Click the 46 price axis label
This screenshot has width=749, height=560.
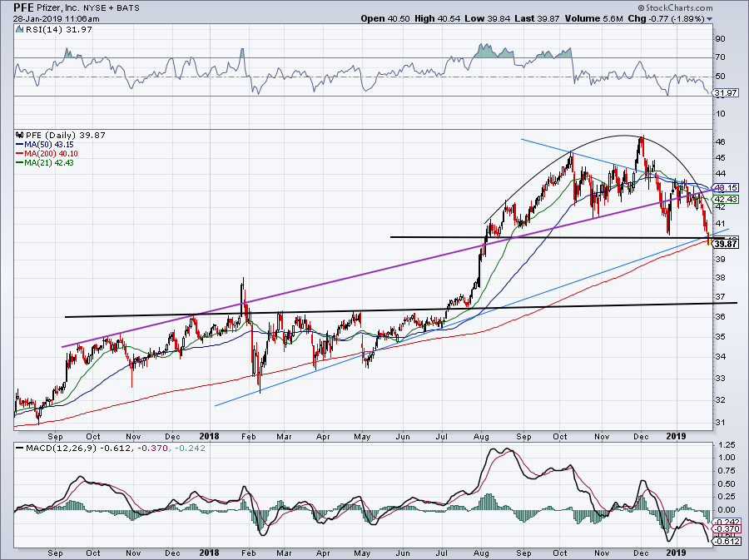tap(720, 141)
